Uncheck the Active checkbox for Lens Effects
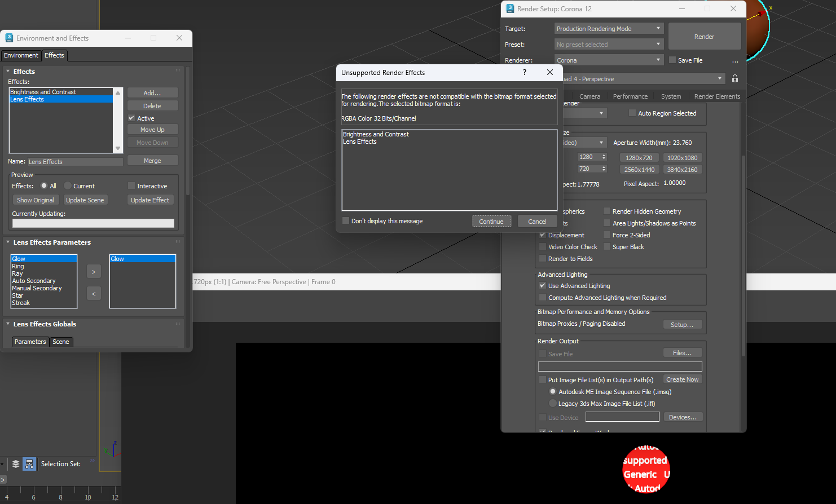The height and width of the screenshot is (504, 836). pos(131,118)
